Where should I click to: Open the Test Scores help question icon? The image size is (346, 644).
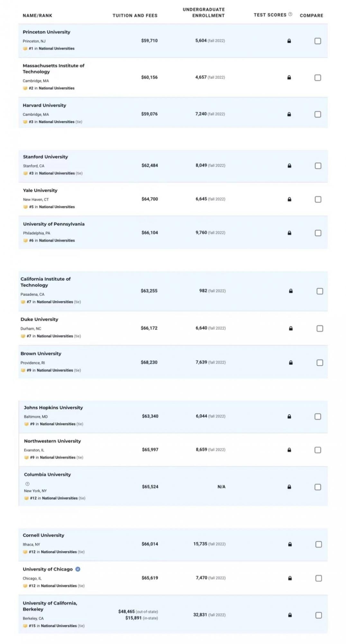pyautogui.click(x=290, y=14)
